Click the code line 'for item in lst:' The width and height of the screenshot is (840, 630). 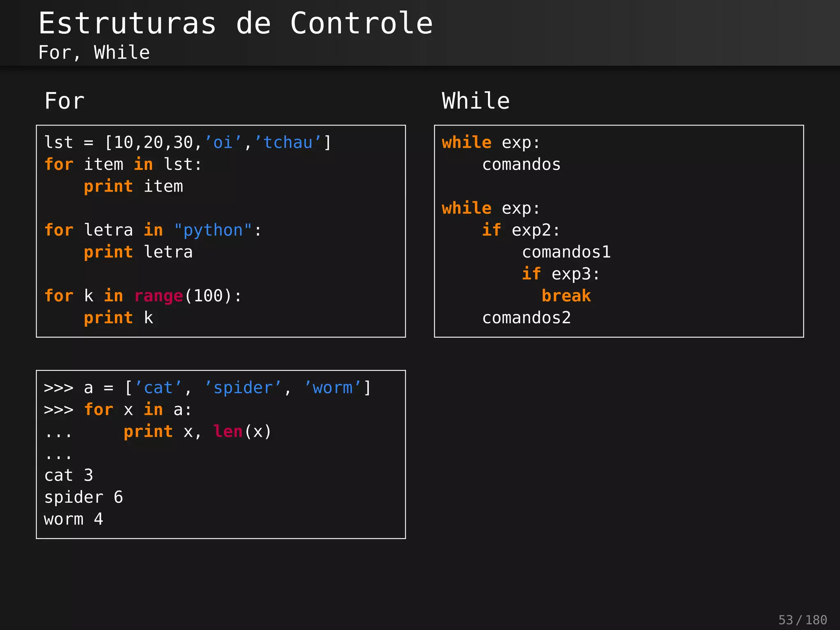coord(123,164)
